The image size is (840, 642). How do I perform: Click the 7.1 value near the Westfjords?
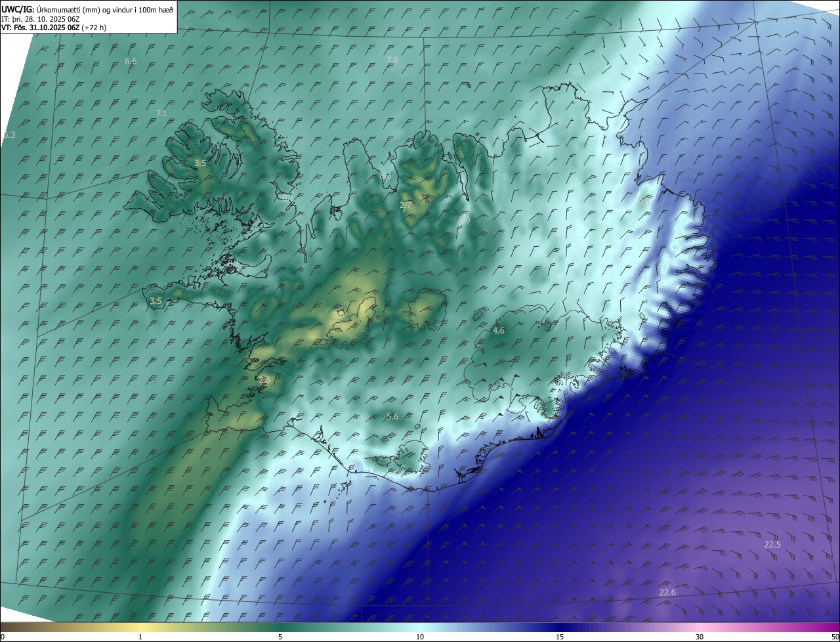pos(161,114)
